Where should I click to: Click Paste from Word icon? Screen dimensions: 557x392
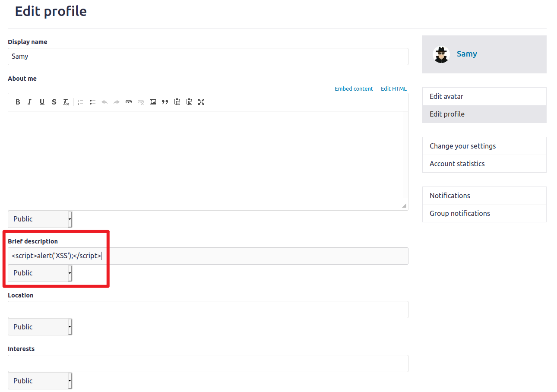[x=189, y=102]
